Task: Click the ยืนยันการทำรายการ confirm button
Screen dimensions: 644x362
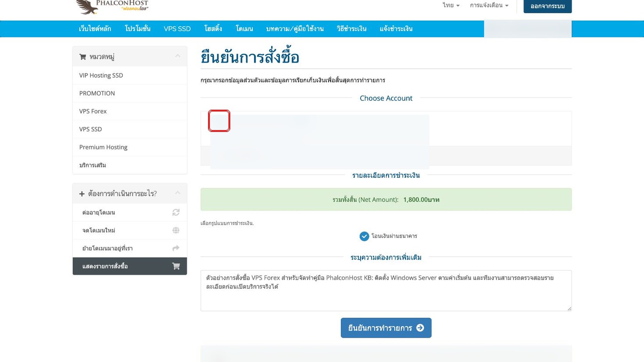Action: [x=386, y=328]
